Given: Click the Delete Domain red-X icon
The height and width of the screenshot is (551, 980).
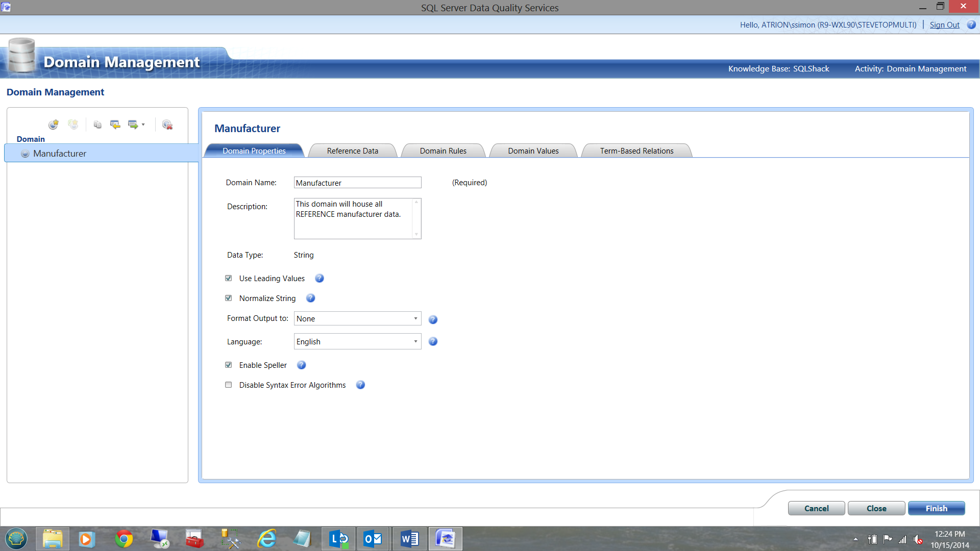Looking at the screenshot, I should [167, 124].
